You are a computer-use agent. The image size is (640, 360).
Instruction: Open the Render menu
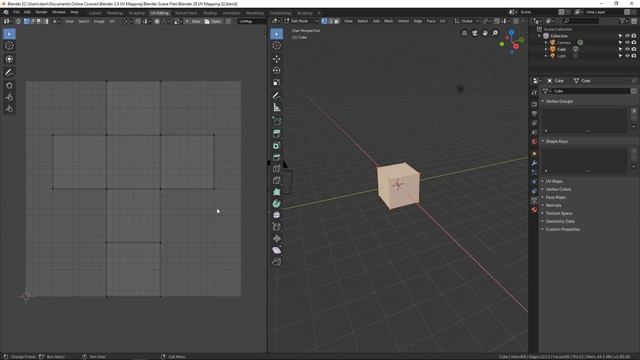tap(41, 12)
